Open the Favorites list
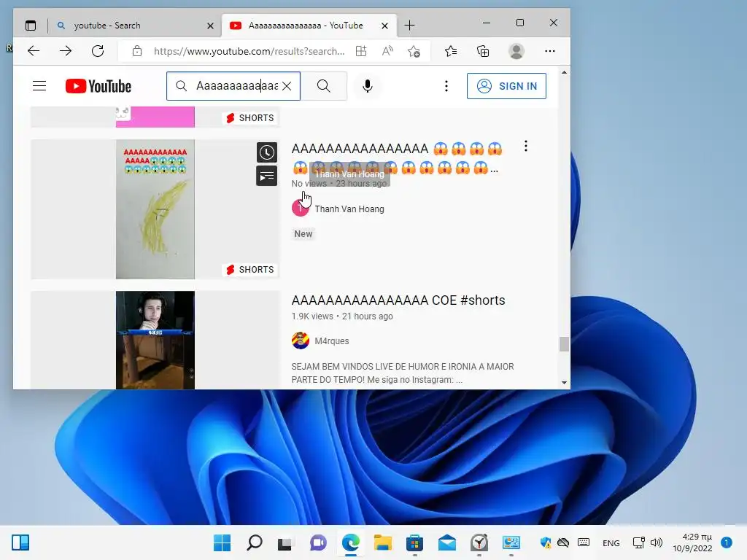Image resolution: width=747 pixels, height=560 pixels. pos(451,51)
